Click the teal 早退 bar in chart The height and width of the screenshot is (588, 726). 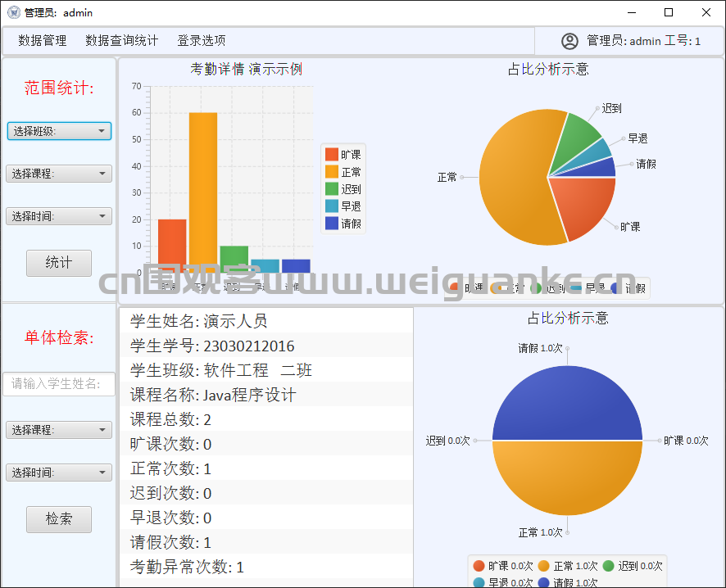265,265
